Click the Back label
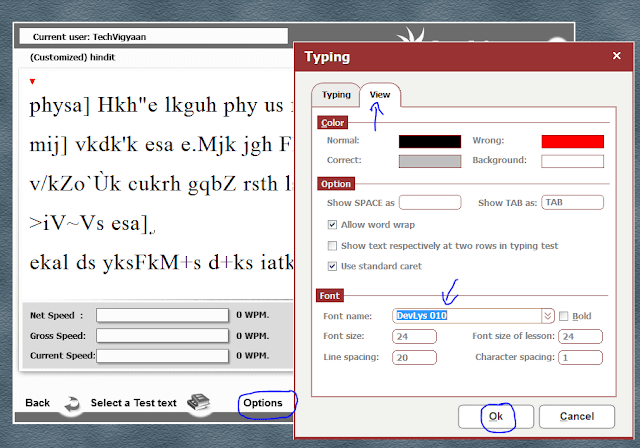Screen dimensions: 640x448 (38, 403)
